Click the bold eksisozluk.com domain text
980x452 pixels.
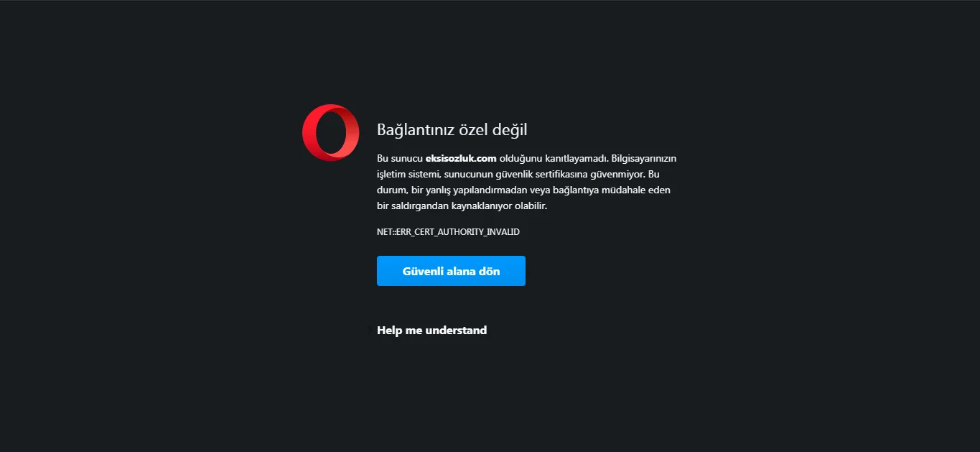(x=461, y=158)
